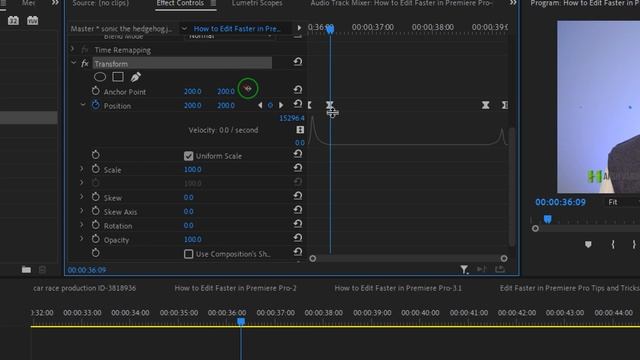Open the Lumetri Scopes tab
Viewport: 640px width, 360px height.
tap(257, 3)
